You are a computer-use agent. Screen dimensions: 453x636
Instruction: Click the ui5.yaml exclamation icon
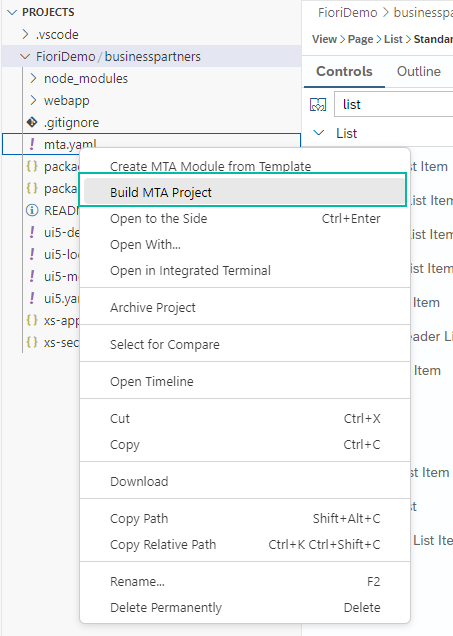pos(32,299)
